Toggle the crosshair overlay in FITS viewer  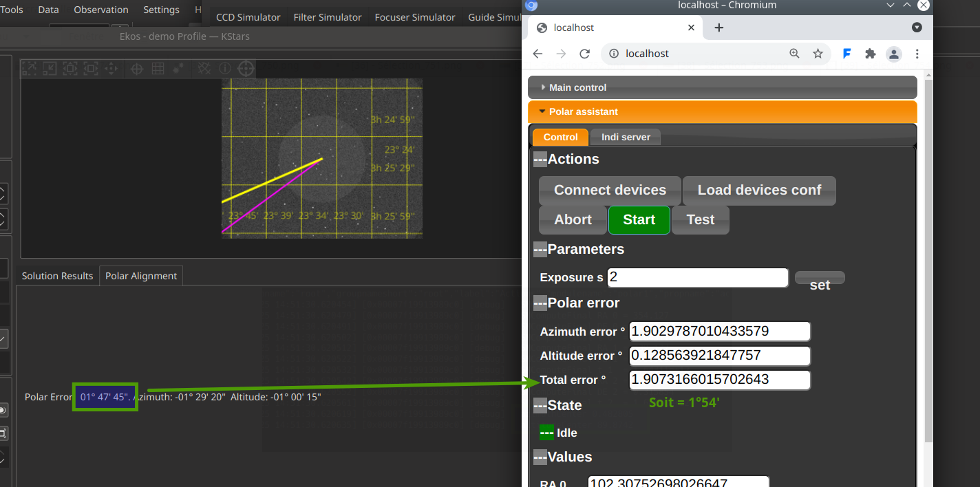[x=137, y=68]
